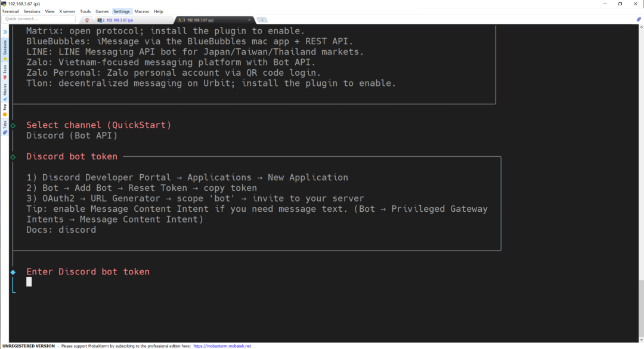Click step 2 Add Bot Reset Token line

click(142, 188)
